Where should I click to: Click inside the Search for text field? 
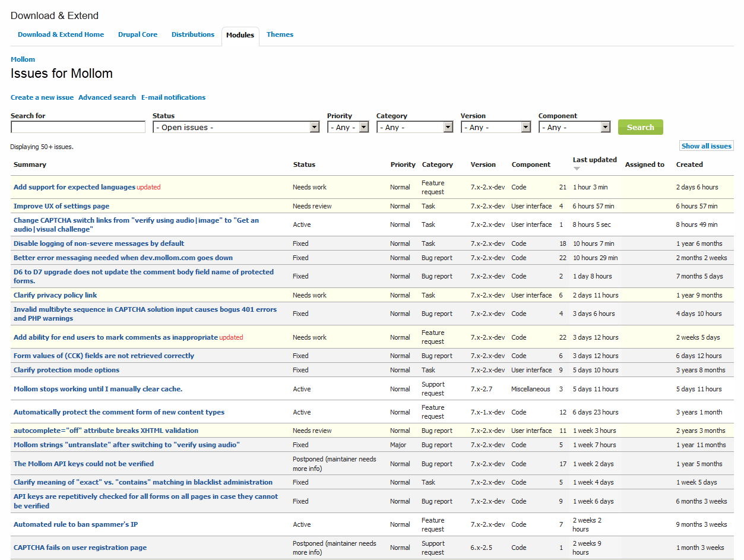(77, 126)
